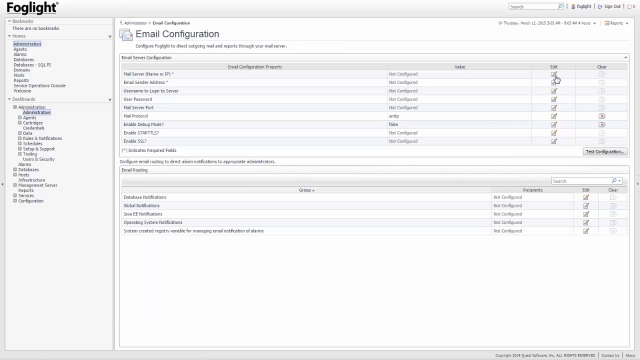Open the Welcome home page
The width and height of the screenshot is (640, 360).
coord(22,91)
